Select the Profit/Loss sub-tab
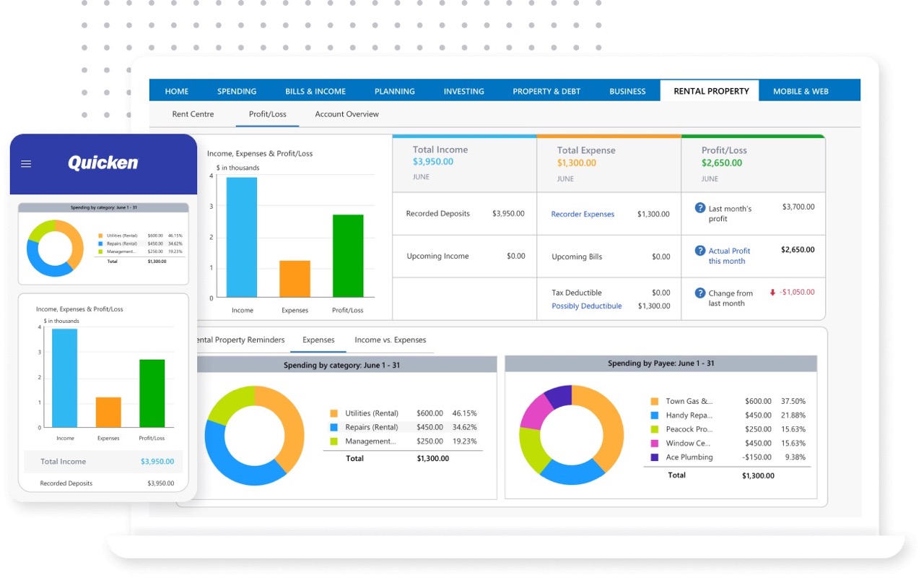 coord(268,114)
